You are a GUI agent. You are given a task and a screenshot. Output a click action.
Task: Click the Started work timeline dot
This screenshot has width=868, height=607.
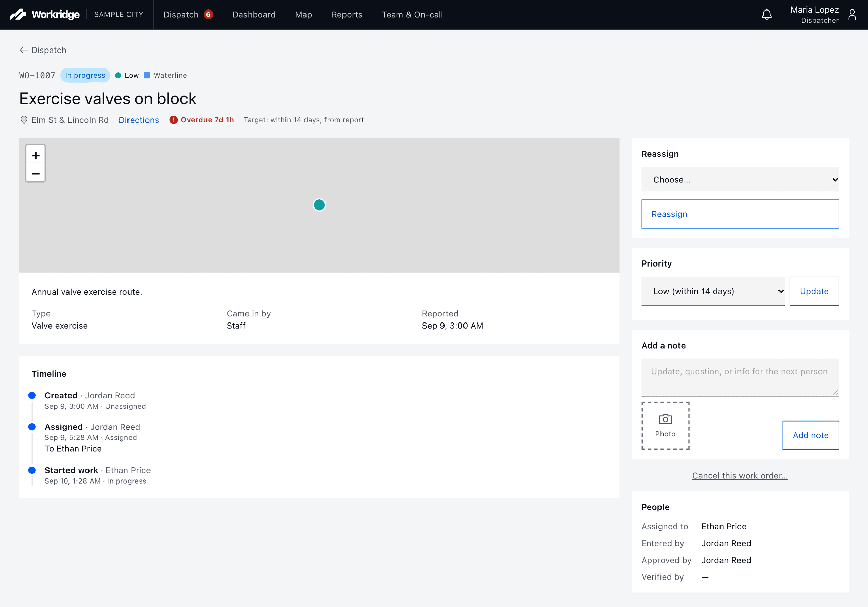(32, 470)
